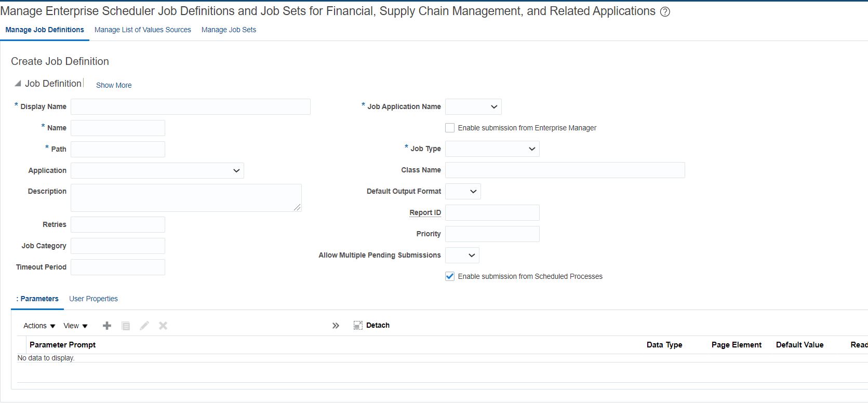Click the double-chevron toolbar overflow icon
Viewport: 868px width, 403px height.
pos(336,326)
